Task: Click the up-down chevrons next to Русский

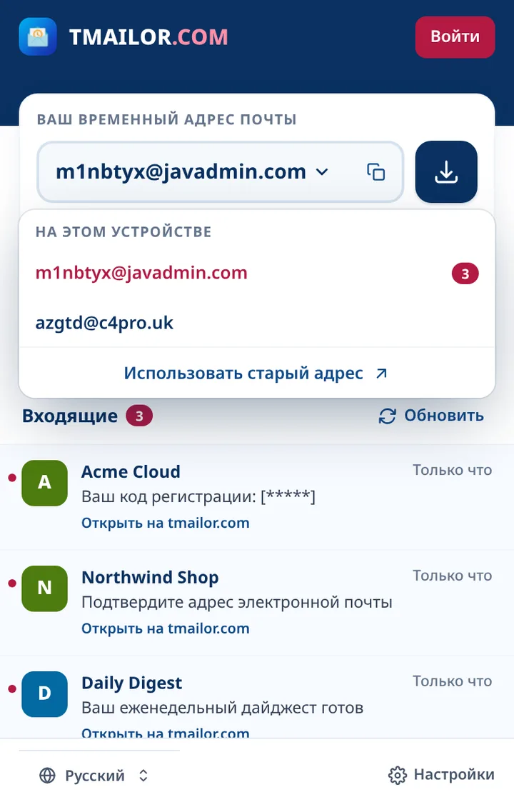Action: [143, 776]
